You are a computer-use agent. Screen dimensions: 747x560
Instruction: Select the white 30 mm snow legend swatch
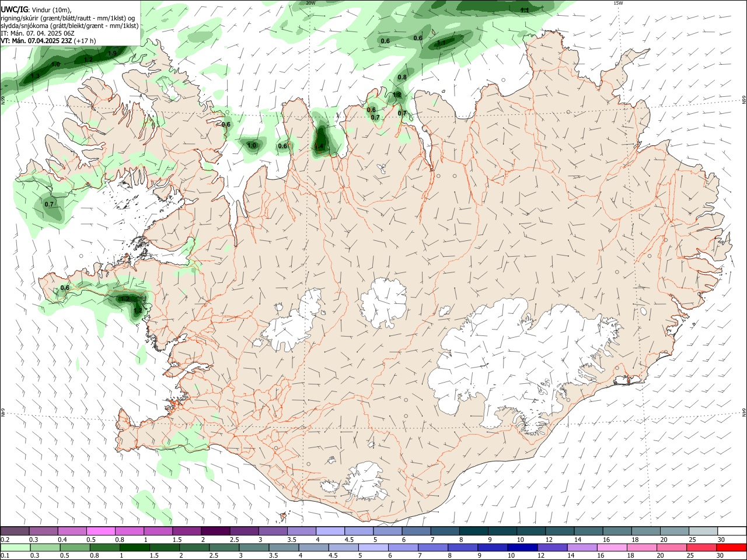[732, 531]
